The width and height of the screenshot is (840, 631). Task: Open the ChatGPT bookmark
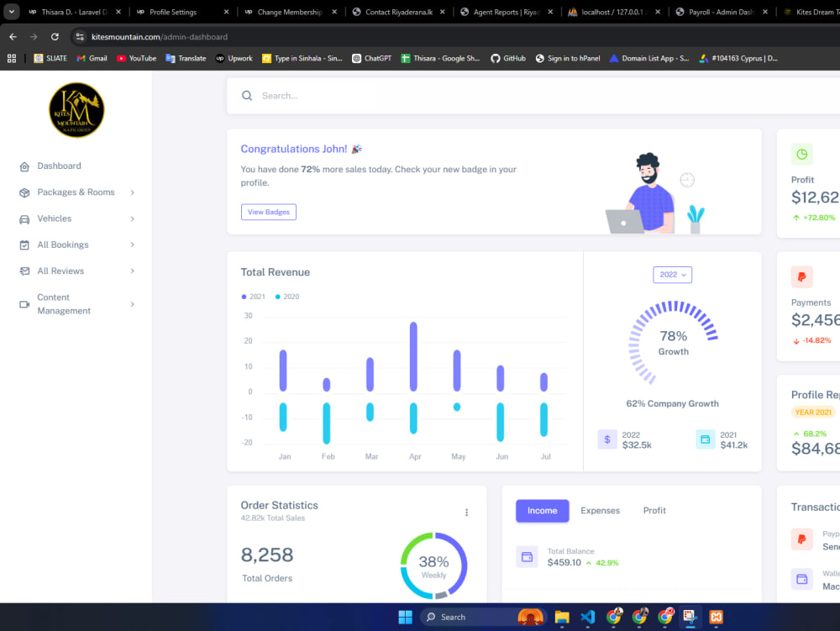click(371, 58)
